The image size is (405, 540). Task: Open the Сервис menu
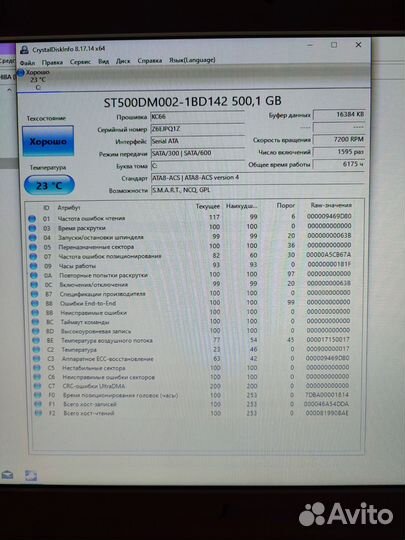coord(80,62)
